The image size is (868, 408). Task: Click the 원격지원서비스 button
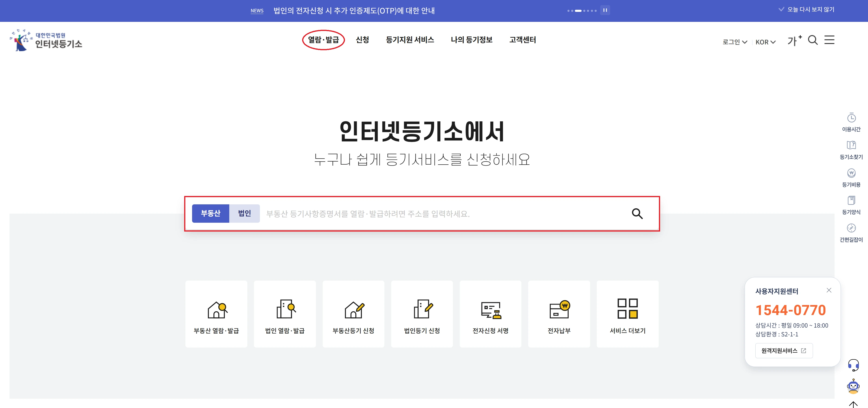[783, 351]
